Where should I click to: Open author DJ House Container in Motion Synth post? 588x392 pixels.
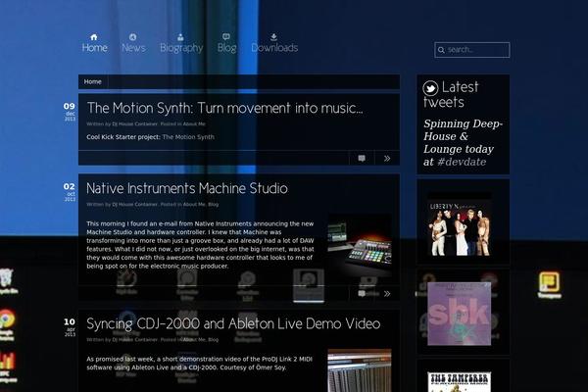point(134,123)
